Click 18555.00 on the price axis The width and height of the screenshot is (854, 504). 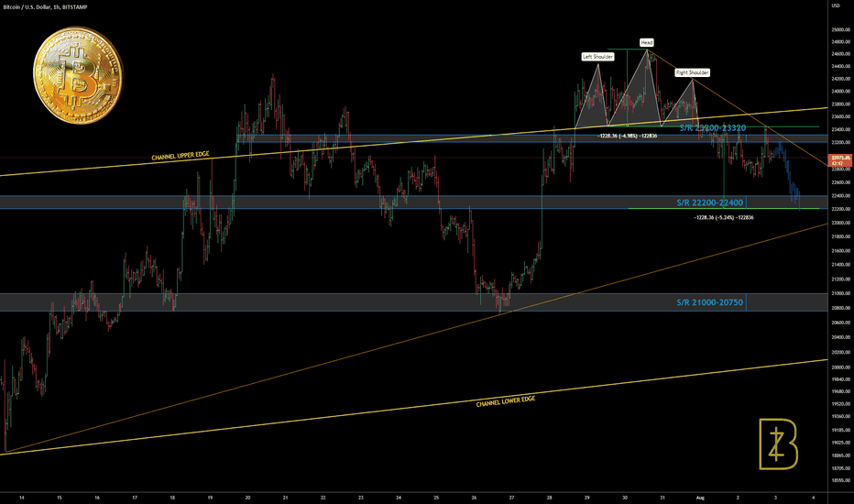pos(841,480)
